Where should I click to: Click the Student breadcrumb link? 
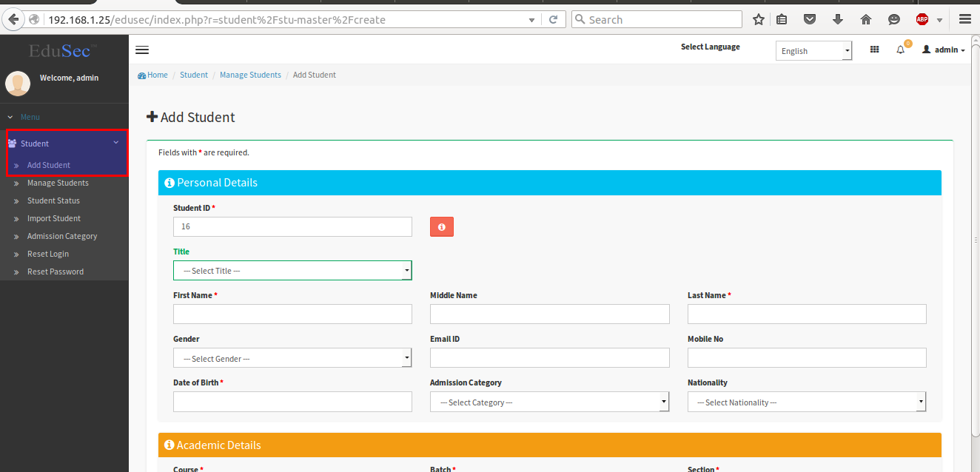pyautogui.click(x=194, y=75)
